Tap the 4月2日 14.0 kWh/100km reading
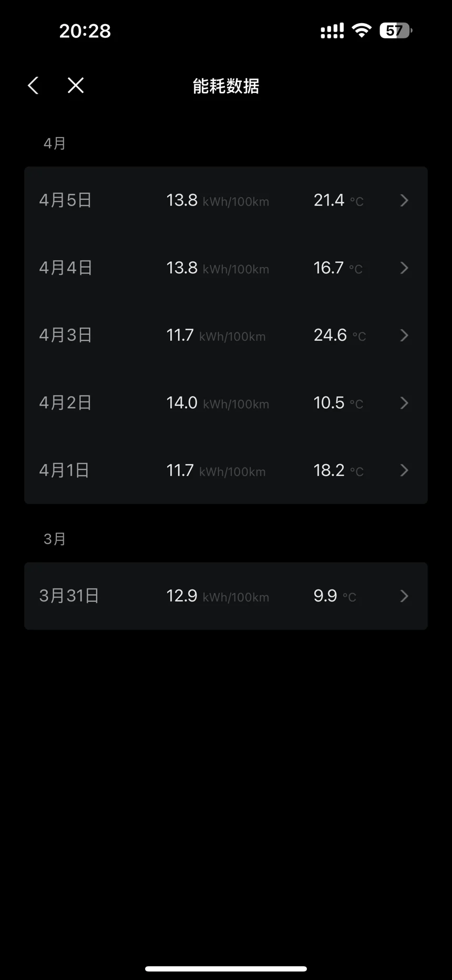 coord(218,403)
